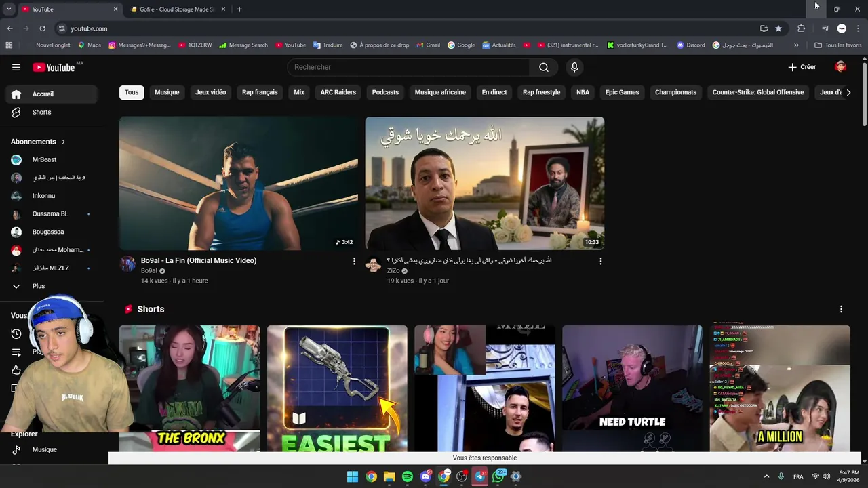Open the Maps bookmark

tap(89, 45)
